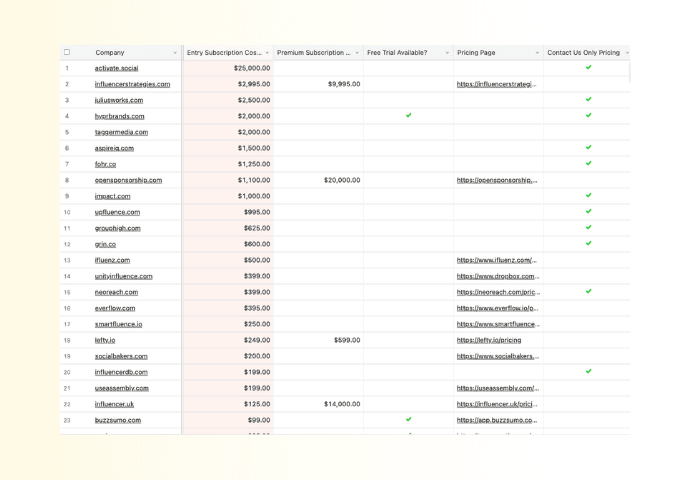Screen dimensions: 690x480
Task: Open the activate.social company link
Action: coord(117,68)
